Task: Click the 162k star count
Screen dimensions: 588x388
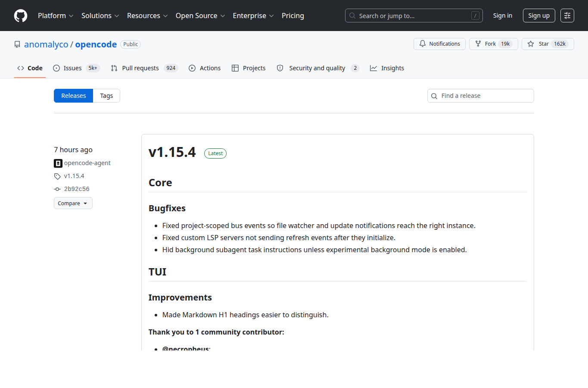Action: point(560,44)
